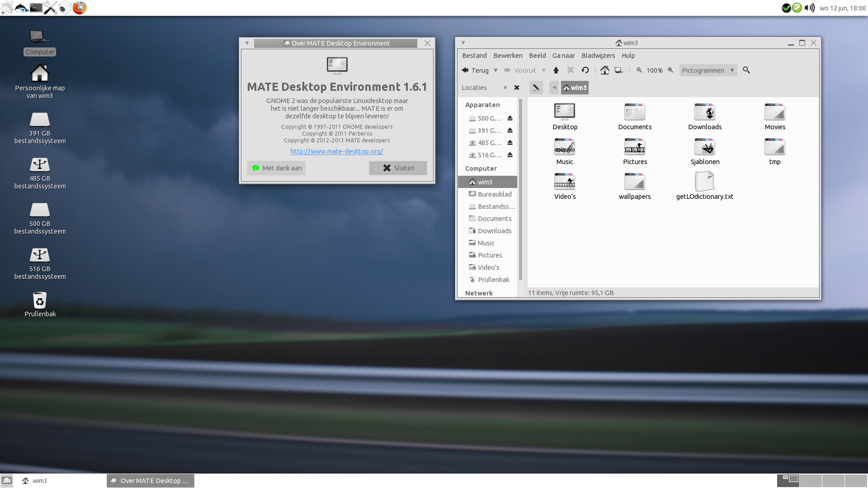The image size is (868, 488).
Task: Launch Firefox from the top panel
Action: 80,8
